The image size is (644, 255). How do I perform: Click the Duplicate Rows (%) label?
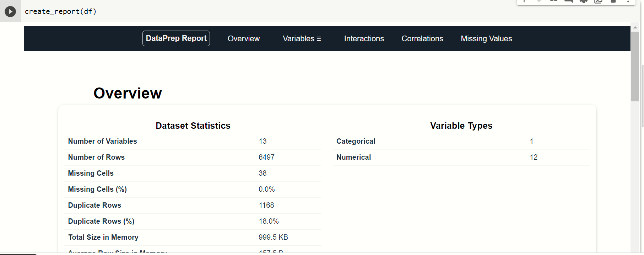[101, 221]
